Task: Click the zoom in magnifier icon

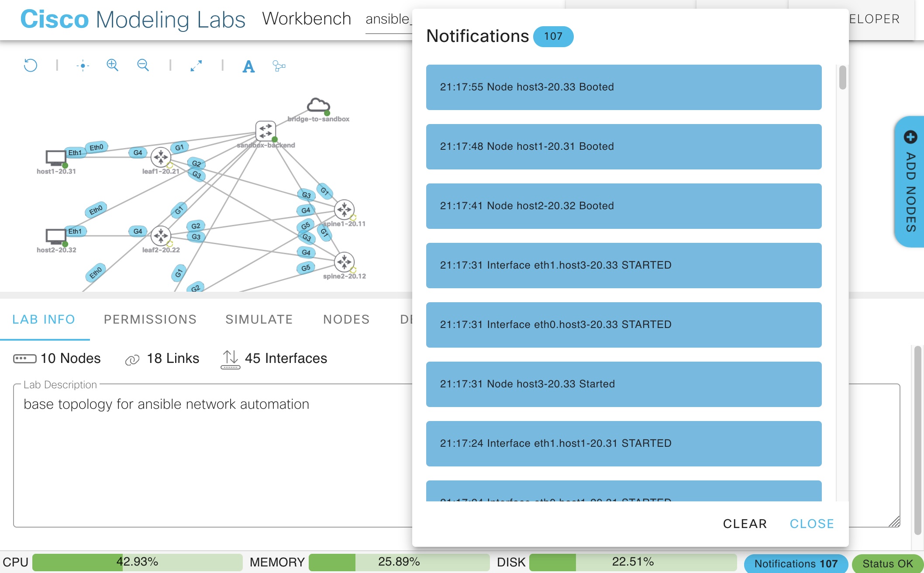Action: pos(112,65)
